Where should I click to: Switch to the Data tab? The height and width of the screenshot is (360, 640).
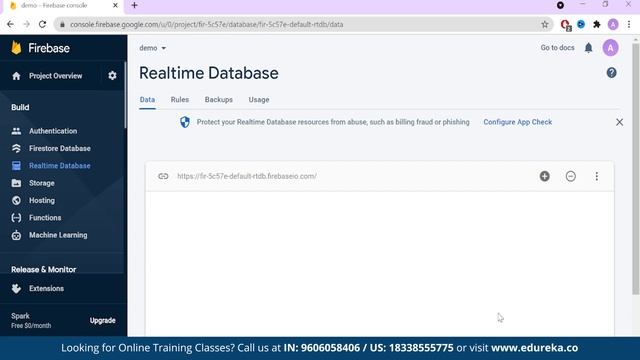(147, 100)
